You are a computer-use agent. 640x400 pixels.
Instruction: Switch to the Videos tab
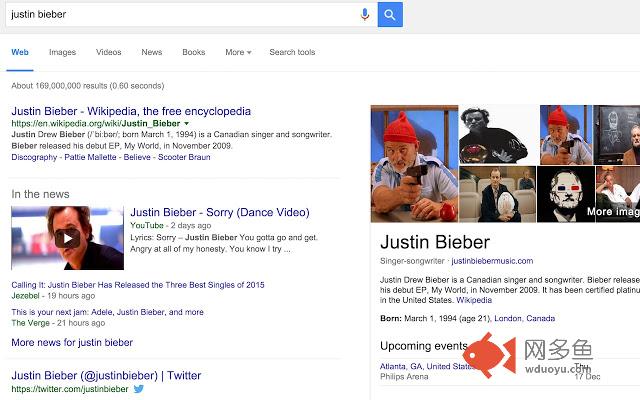[x=109, y=52]
